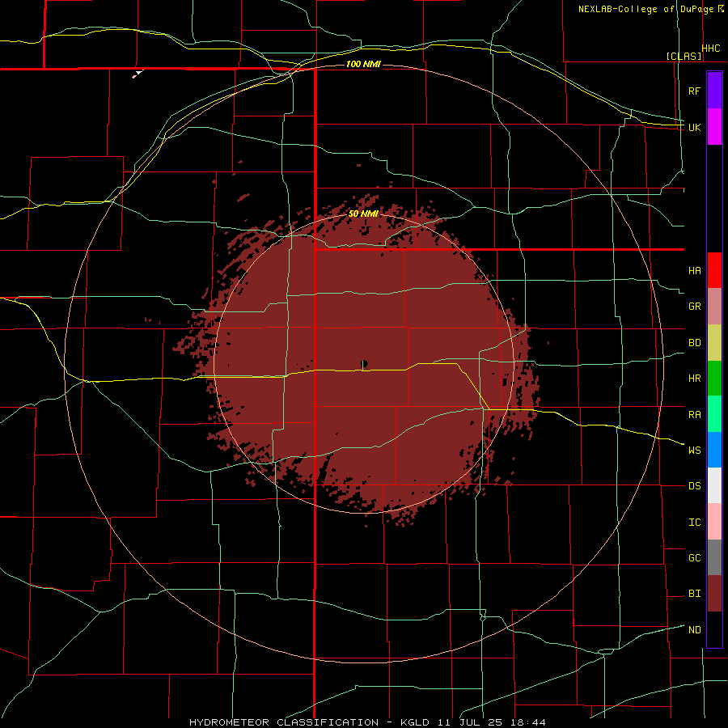Click the RF legend label
This screenshot has height=728, width=728.
pos(694,91)
